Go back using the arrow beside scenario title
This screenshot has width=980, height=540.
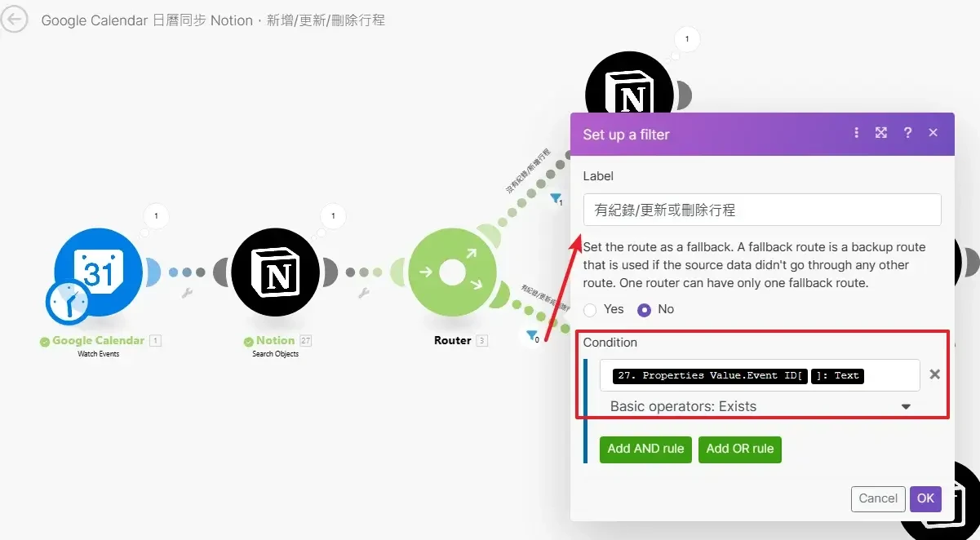[15, 20]
